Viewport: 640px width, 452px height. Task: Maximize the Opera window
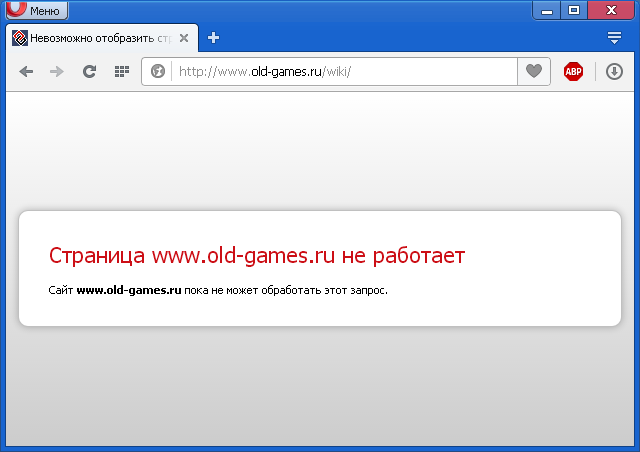[x=574, y=10]
